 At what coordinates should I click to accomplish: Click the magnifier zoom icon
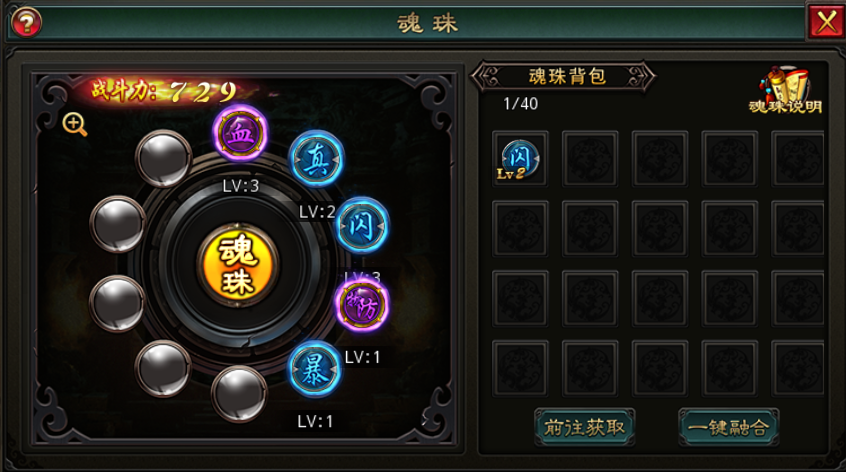click(74, 125)
